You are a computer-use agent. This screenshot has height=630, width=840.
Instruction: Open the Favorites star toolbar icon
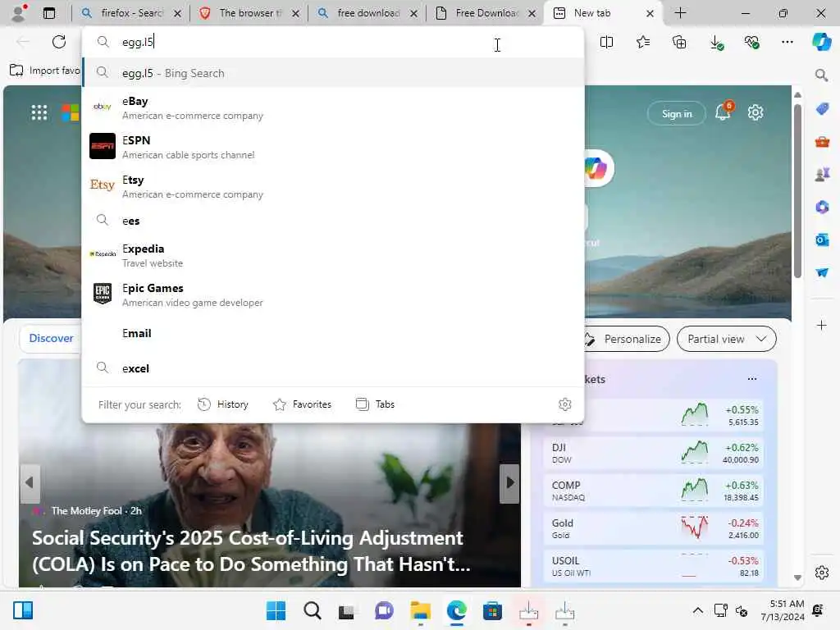[x=643, y=42]
